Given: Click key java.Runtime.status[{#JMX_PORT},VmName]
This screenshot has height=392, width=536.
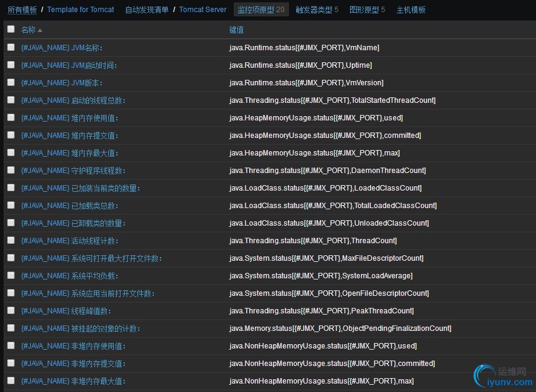Looking at the screenshot, I should click(304, 47).
